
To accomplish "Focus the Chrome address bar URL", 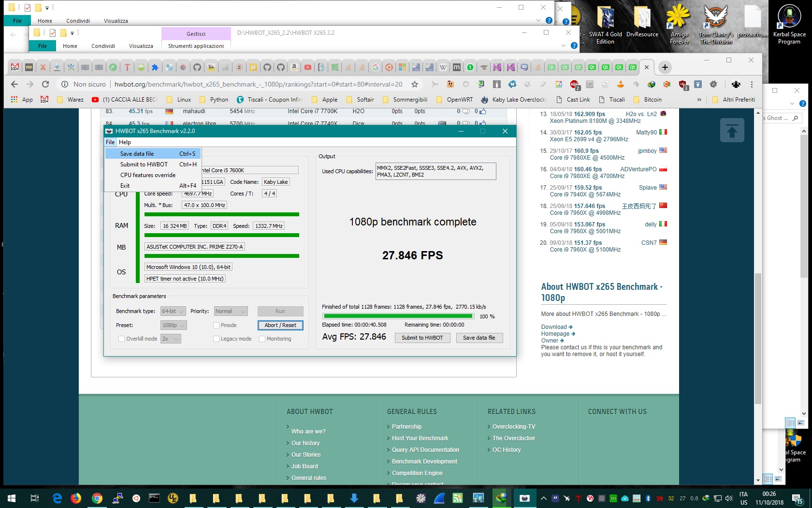I will click(258, 84).
